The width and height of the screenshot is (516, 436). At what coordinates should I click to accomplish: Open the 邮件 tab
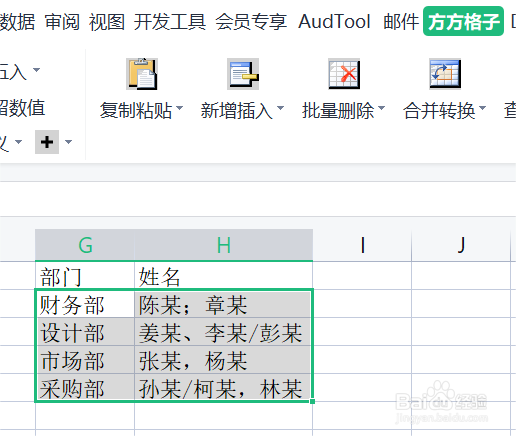pyautogui.click(x=401, y=22)
